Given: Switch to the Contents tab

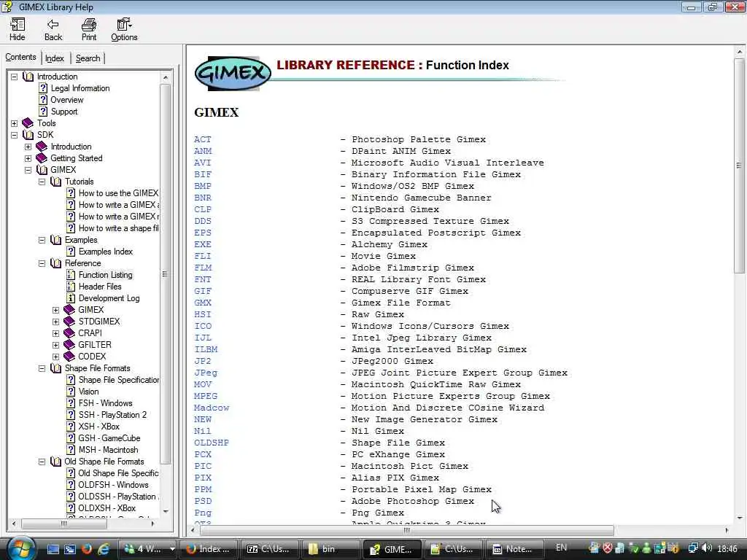Looking at the screenshot, I should (x=20, y=57).
